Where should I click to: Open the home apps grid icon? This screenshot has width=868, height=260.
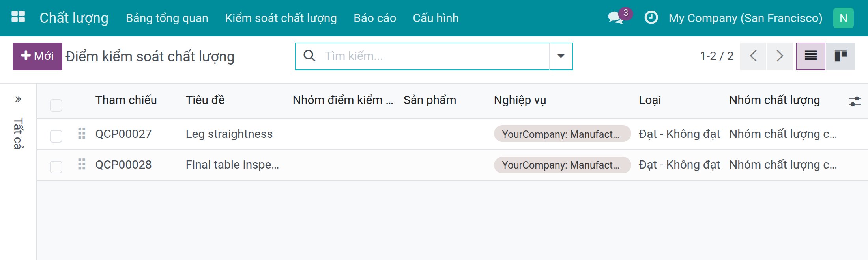point(18,17)
